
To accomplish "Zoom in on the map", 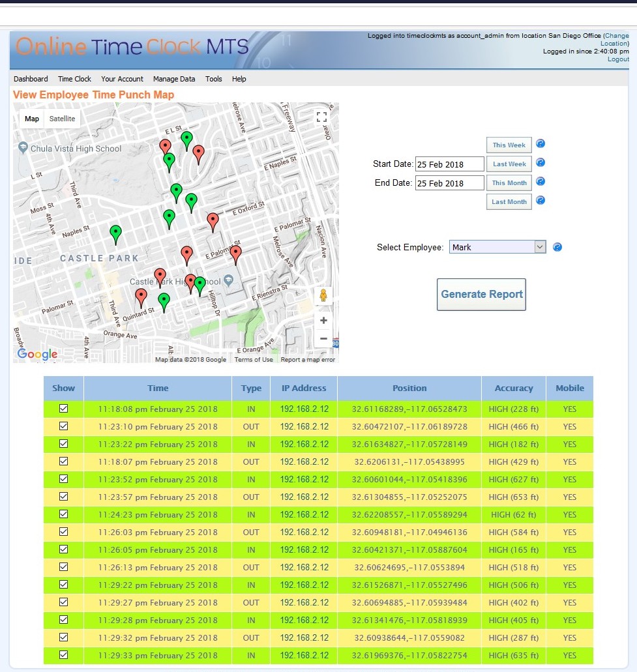I will pos(323,320).
